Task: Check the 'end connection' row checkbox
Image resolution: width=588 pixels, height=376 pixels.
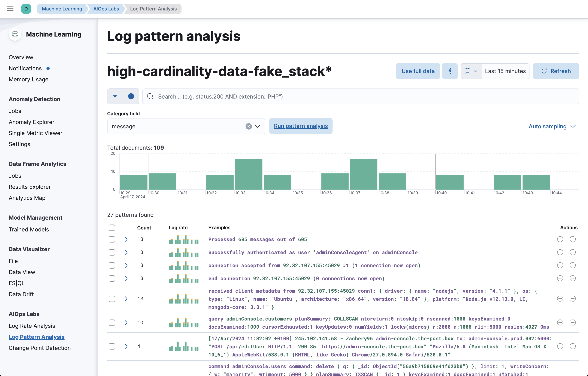Action: pyautogui.click(x=112, y=278)
